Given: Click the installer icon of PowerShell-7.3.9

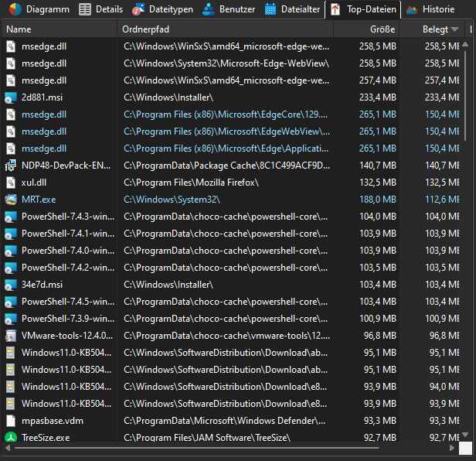Looking at the screenshot, I should tap(11, 319).
